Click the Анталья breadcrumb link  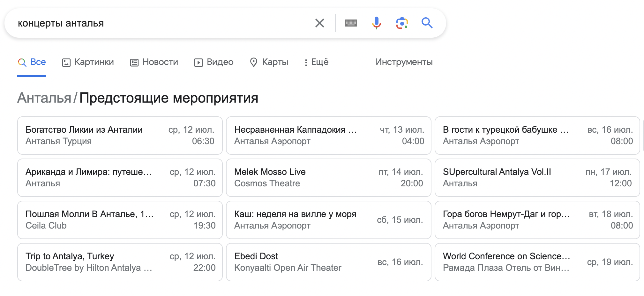point(44,98)
